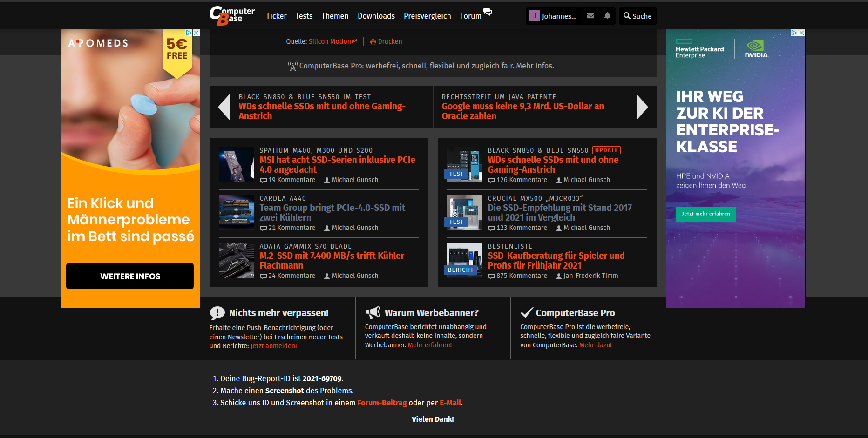868x438 pixels.
Task: Click the author icon beside Jan-Frederik Timm
Action: 558,276
